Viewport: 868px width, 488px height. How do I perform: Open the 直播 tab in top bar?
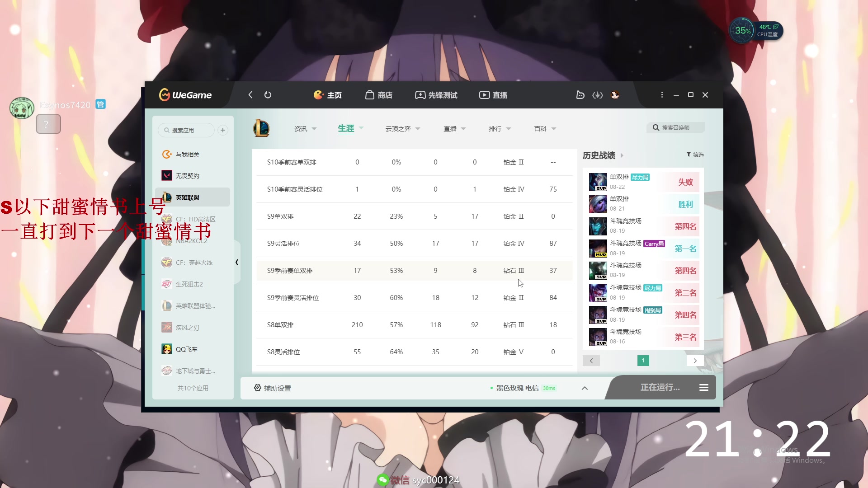click(x=493, y=95)
